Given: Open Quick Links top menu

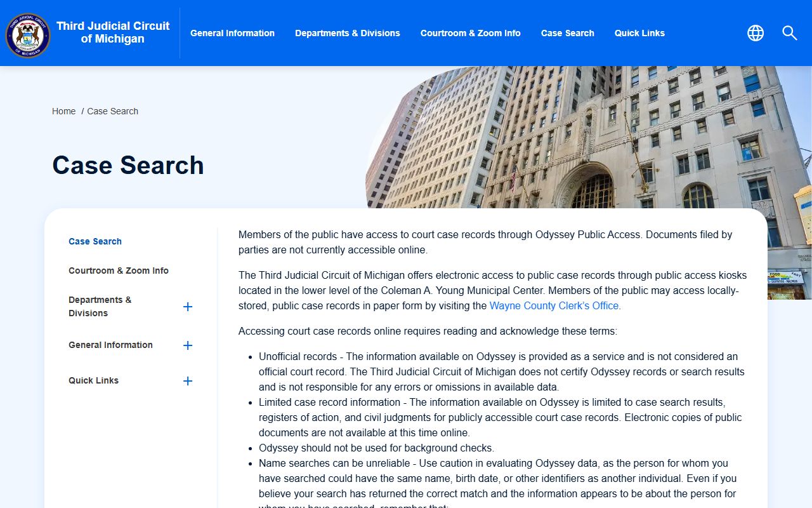Looking at the screenshot, I should pyautogui.click(x=639, y=33).
